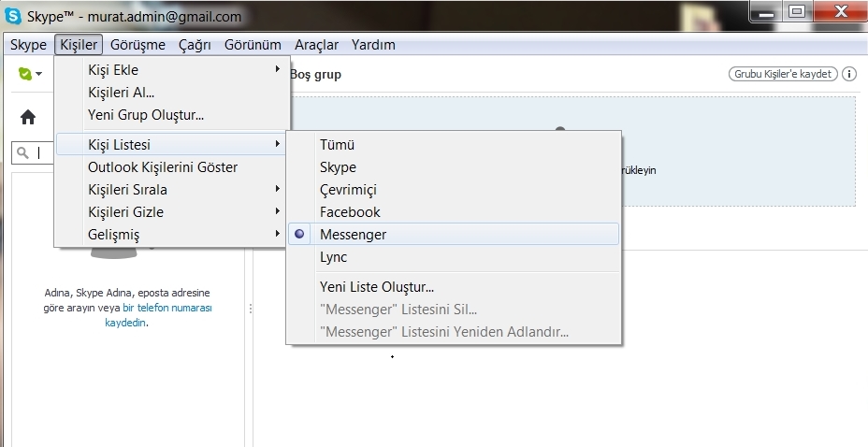Click the search magnifier icon
This screenshot has height=447, width=868.
click(x=22, y=152)
